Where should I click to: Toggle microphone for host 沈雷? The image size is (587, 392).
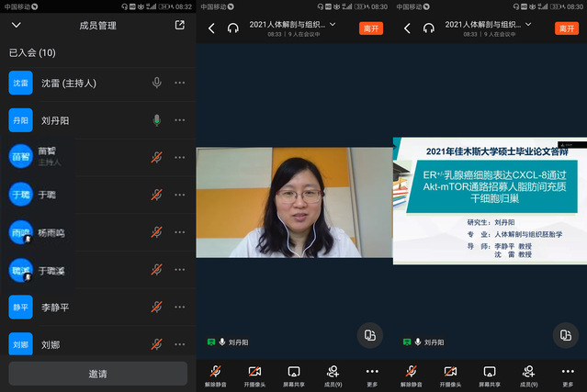pyautogui.click(x=157, y=83)
